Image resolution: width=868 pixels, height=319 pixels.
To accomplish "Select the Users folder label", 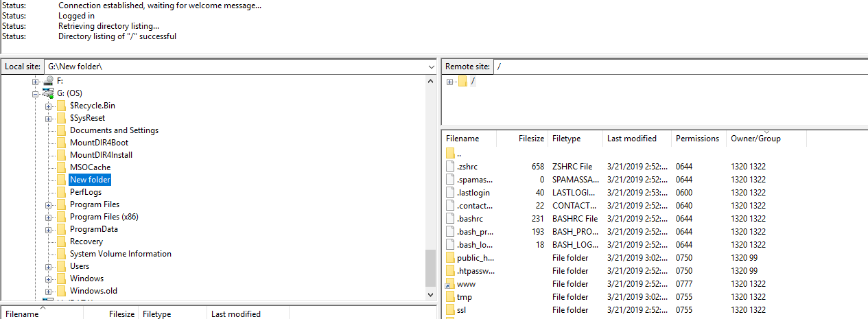I will coord(80,266).
